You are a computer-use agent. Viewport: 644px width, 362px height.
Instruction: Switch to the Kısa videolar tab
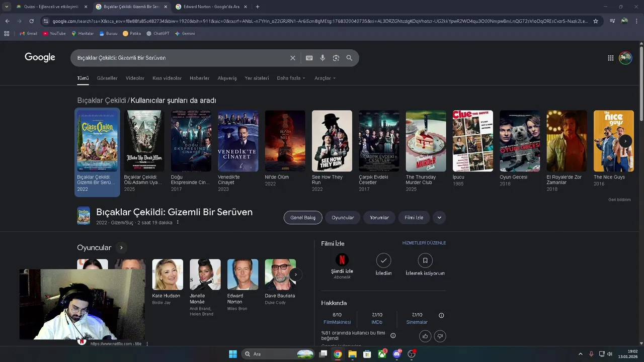tap(167, 78)
